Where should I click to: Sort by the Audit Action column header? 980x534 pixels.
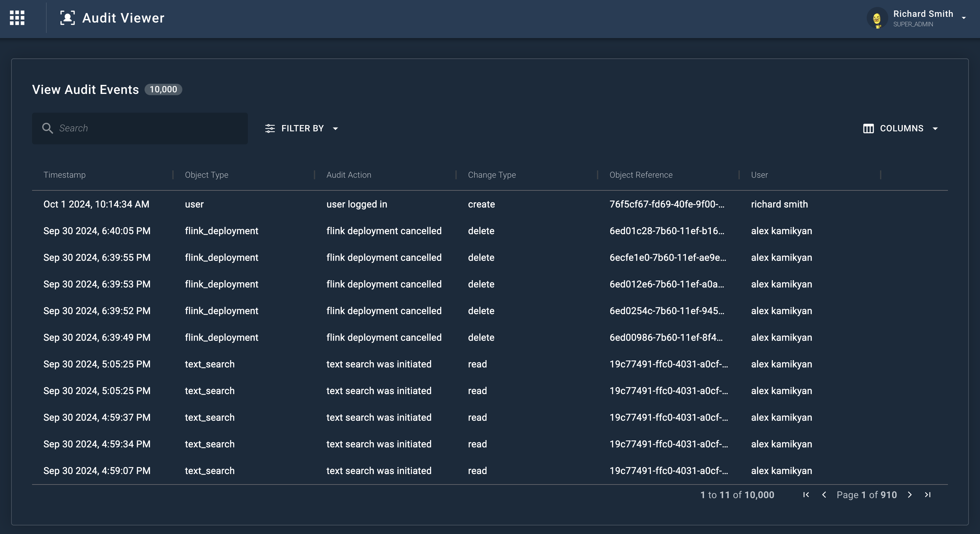point(348,175)
